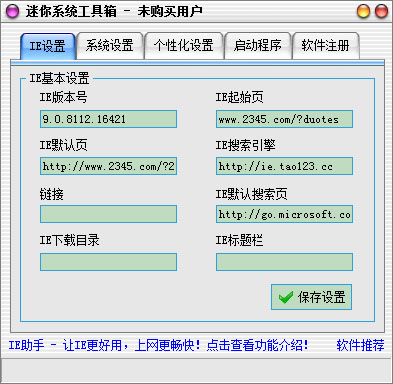The width and height of the screenshot is (393, 384).
Task: Click the IE起始页 input field
Action: click(284, 119)
